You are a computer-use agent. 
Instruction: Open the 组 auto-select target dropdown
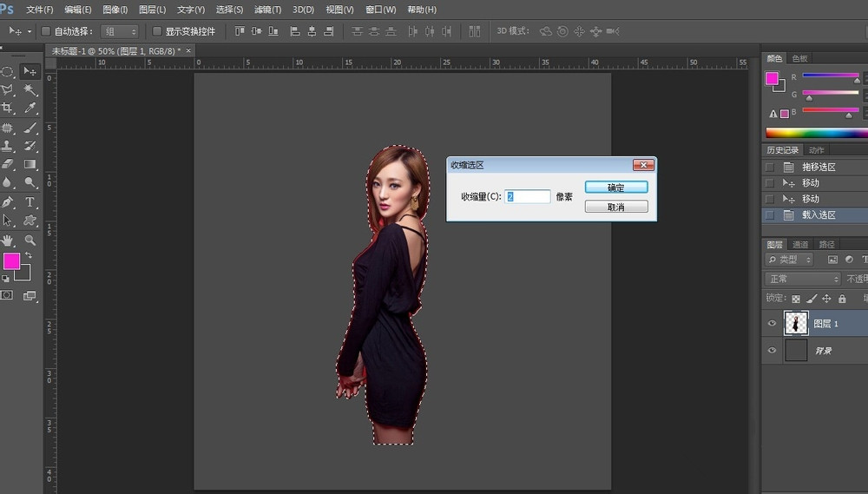(120, 31)
